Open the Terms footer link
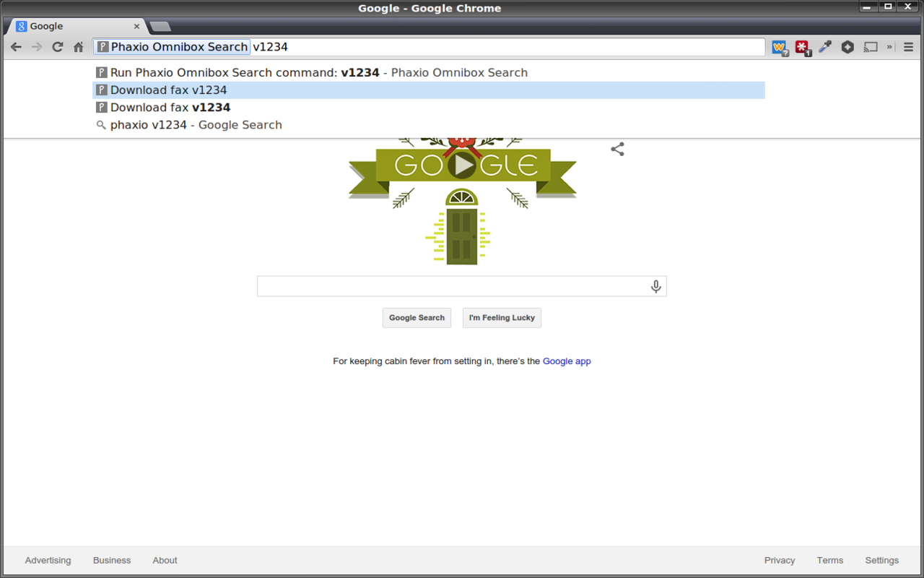The height and width of the screenshot is (578, 924). tap(830, 561)
